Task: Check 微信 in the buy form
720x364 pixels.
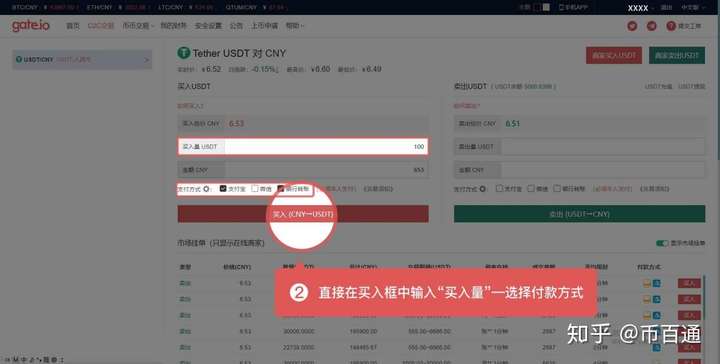Action: pos(255,189)
